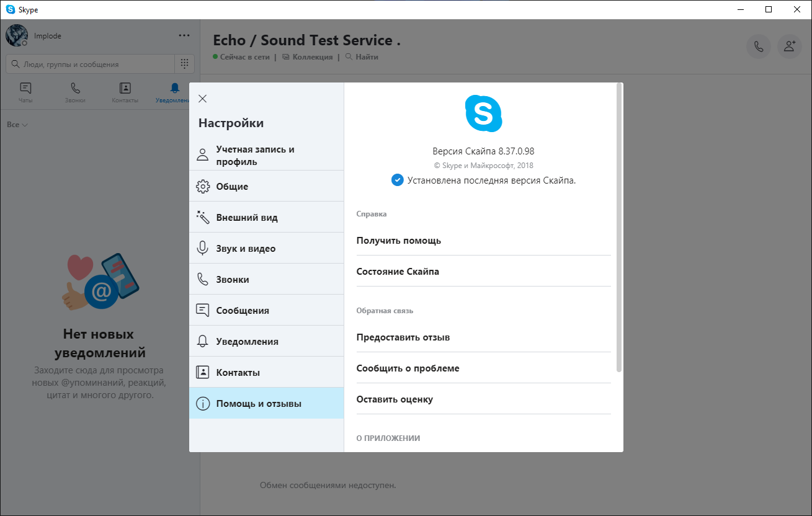This screenshot has width=812, height=516.
Task: Open the dial pad icon
Action: pos(184,64)
